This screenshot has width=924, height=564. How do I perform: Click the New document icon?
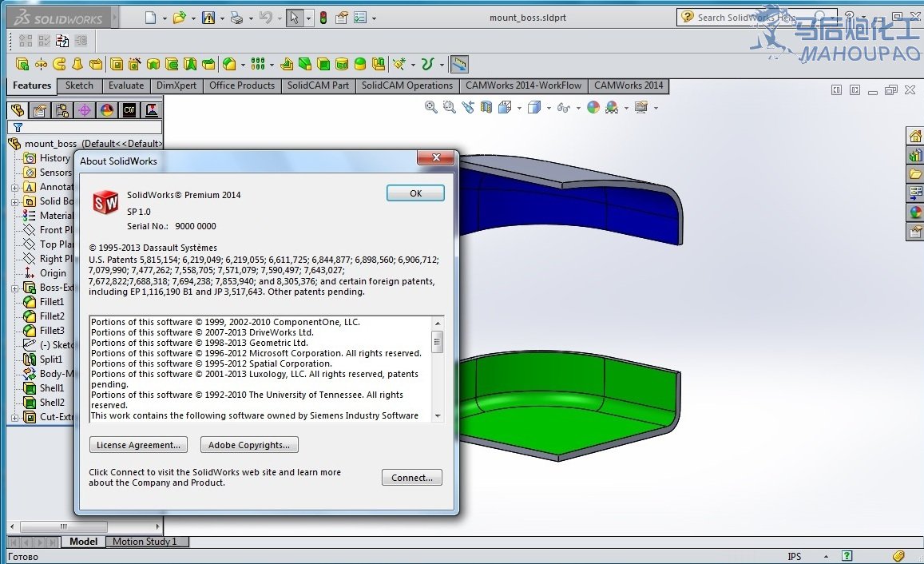151,18
